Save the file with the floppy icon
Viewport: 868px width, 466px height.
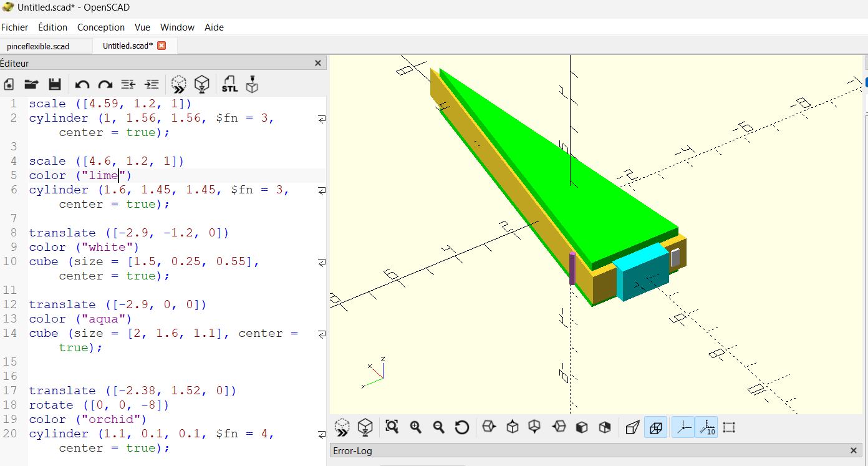pos(54,84)
